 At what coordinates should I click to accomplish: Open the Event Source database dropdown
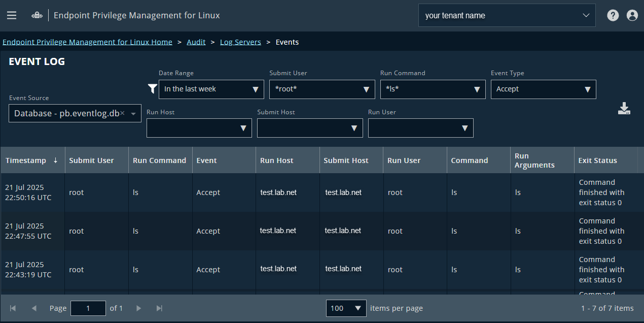(75, 113)
